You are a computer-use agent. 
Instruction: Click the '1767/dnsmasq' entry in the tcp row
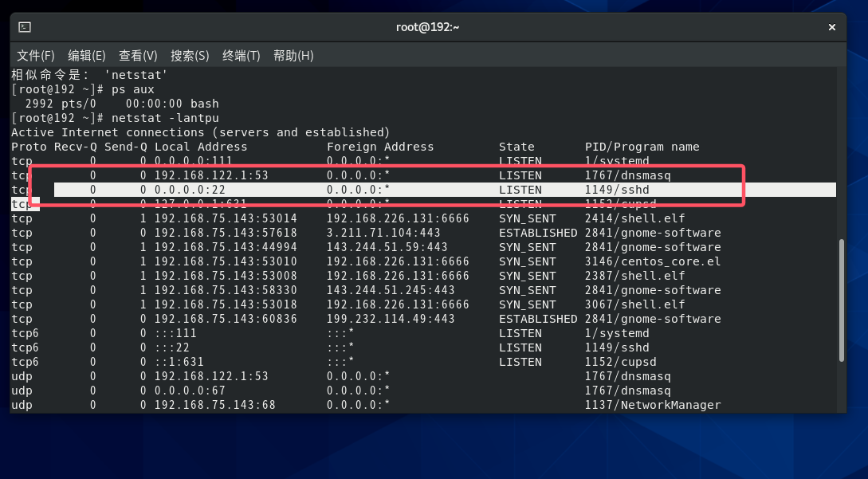[x=628, y=175]
